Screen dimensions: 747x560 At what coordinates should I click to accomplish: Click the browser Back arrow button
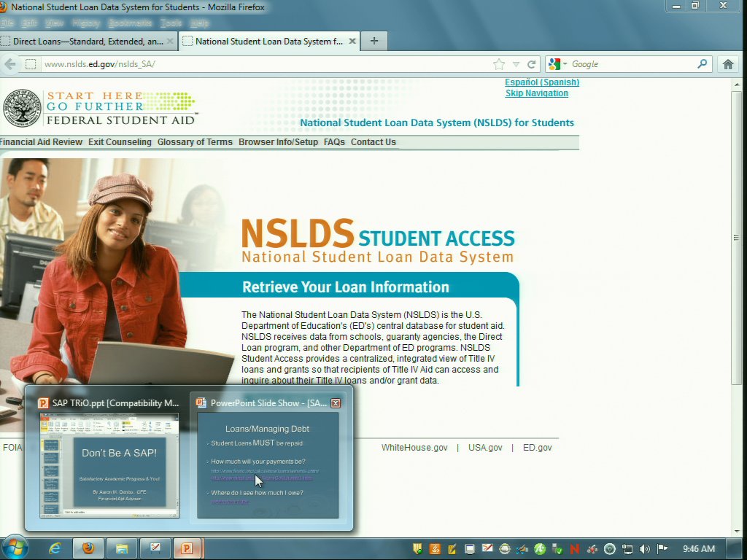[10, 64]
